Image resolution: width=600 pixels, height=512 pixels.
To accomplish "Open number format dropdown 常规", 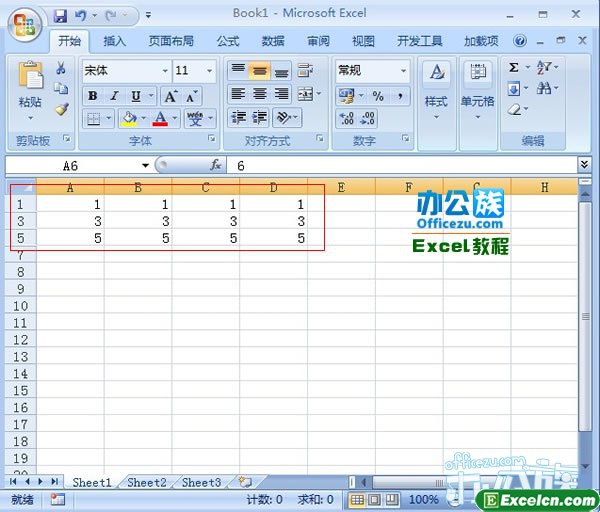I will 403,71.
